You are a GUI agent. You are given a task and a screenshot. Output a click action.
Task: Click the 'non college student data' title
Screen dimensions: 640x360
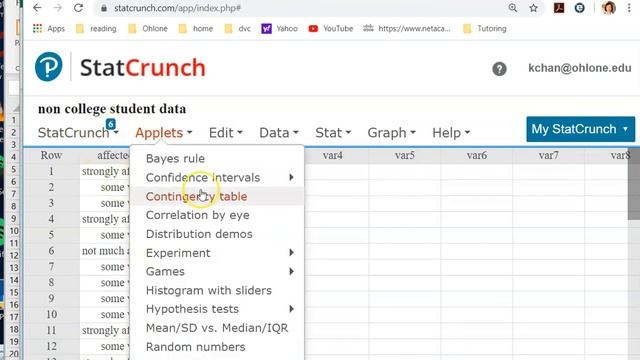pos(112,109)
